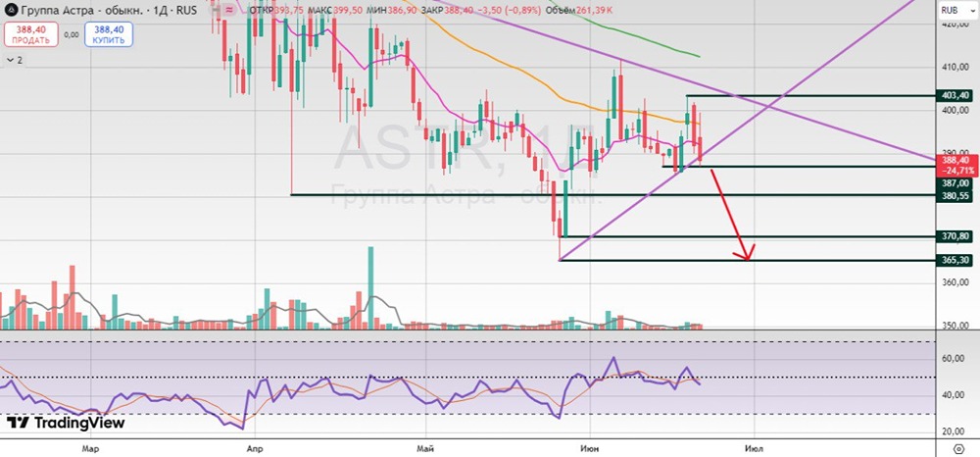The width and height of the screenshot is (980, 457).
Task: Click the 403,40 horizontal line price label
Action: pyautogui.click(x=955, y=96)
